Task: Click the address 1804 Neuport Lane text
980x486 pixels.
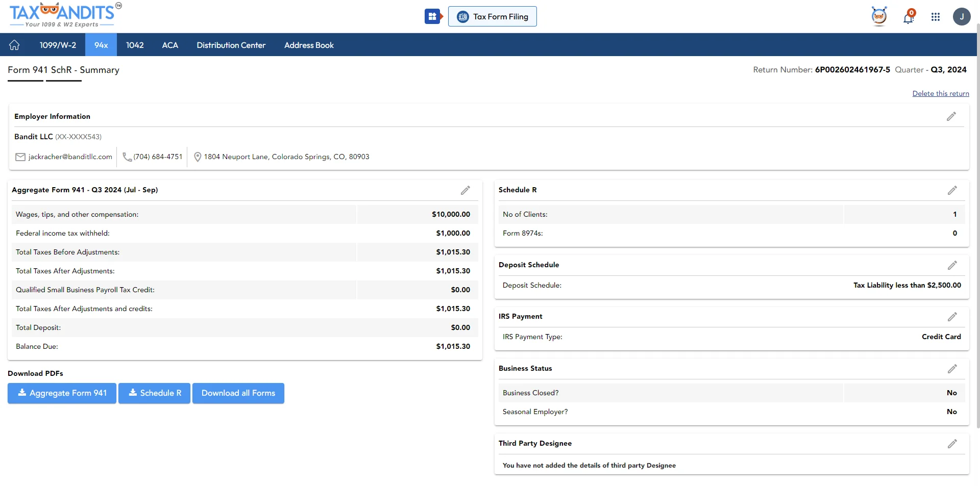Action: coord(286,157)
